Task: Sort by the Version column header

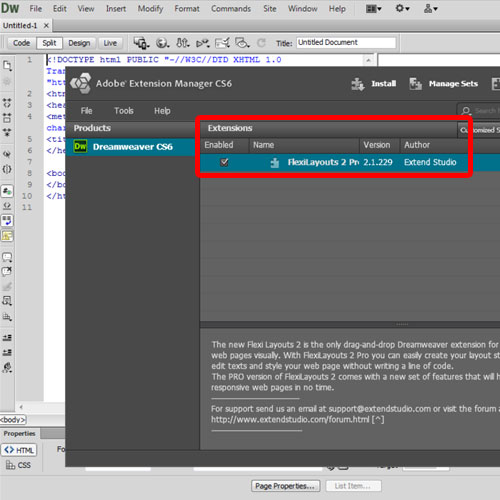Action: coord(380,145)
